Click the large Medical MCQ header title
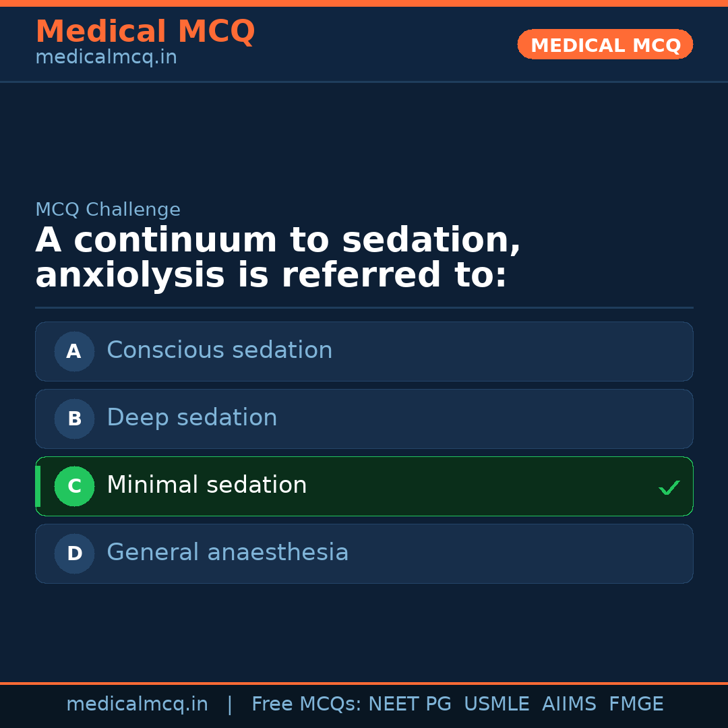The image size is (728, 728). (x=145, y=32)
